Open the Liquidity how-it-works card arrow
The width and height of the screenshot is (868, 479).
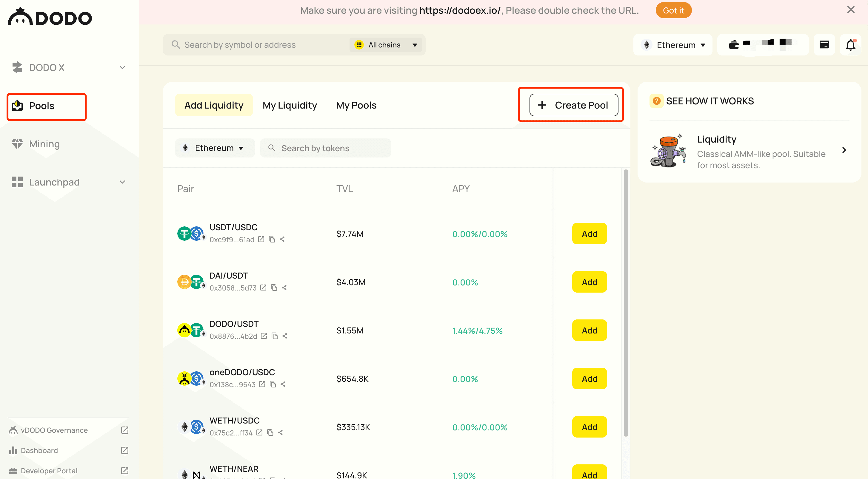coord(844,150)
